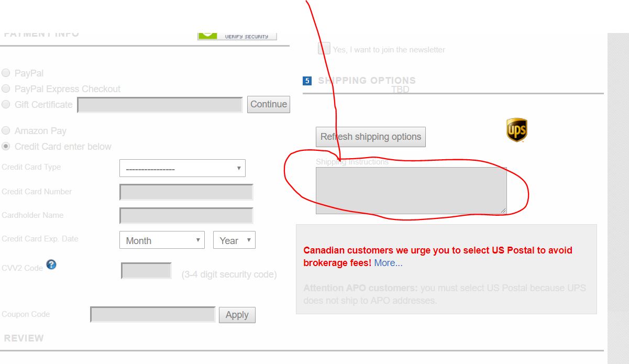Choose PayPal Express Checkout radio button

click(x=6, y=89)
